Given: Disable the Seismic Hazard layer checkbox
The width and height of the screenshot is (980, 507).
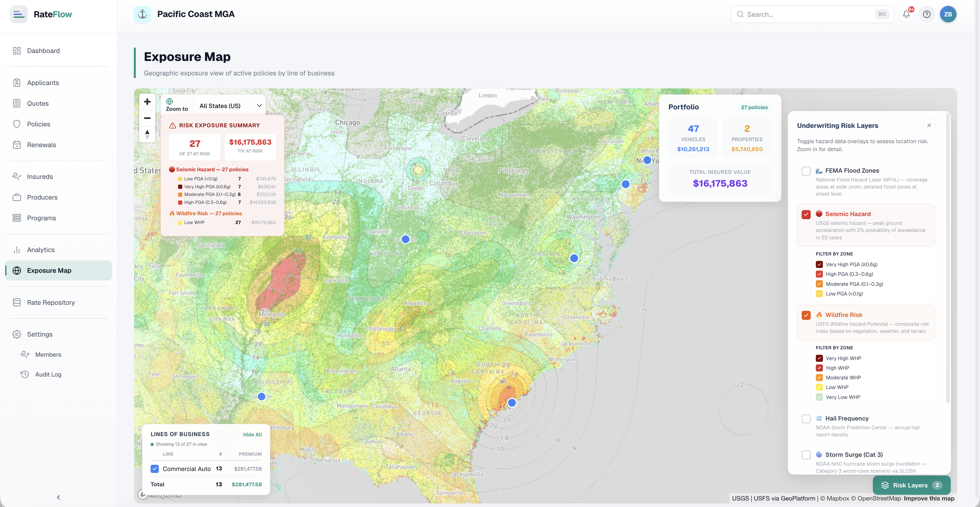Looking at the screenshot, I should tap(806, 215).
